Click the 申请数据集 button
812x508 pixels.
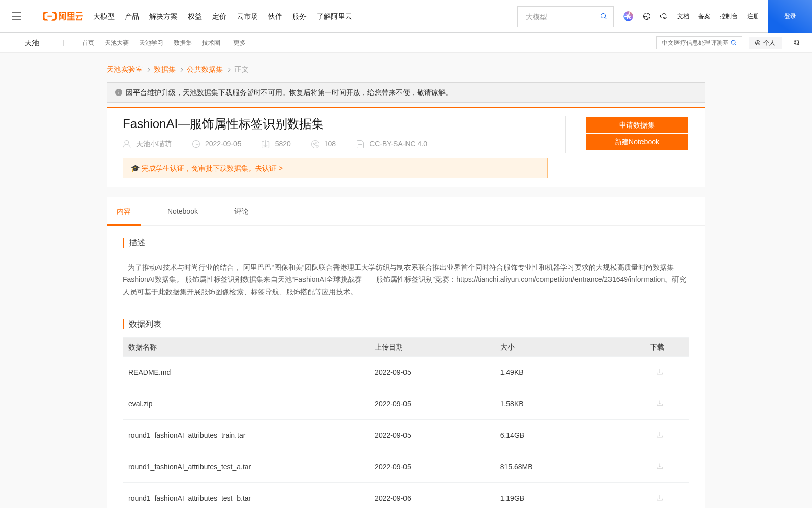pyautogui.click(x=637, y=125)
